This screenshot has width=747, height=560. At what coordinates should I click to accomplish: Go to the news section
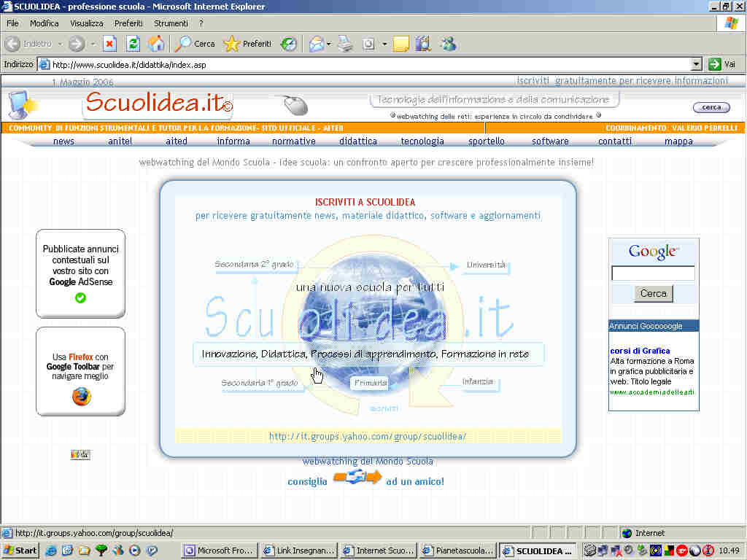point(64,141)
